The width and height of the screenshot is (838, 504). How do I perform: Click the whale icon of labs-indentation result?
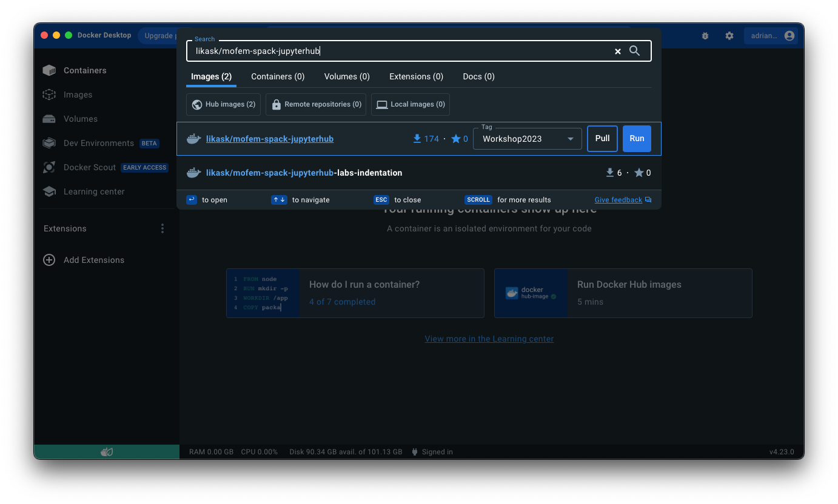pyautogui.click(x=194, y=173)
